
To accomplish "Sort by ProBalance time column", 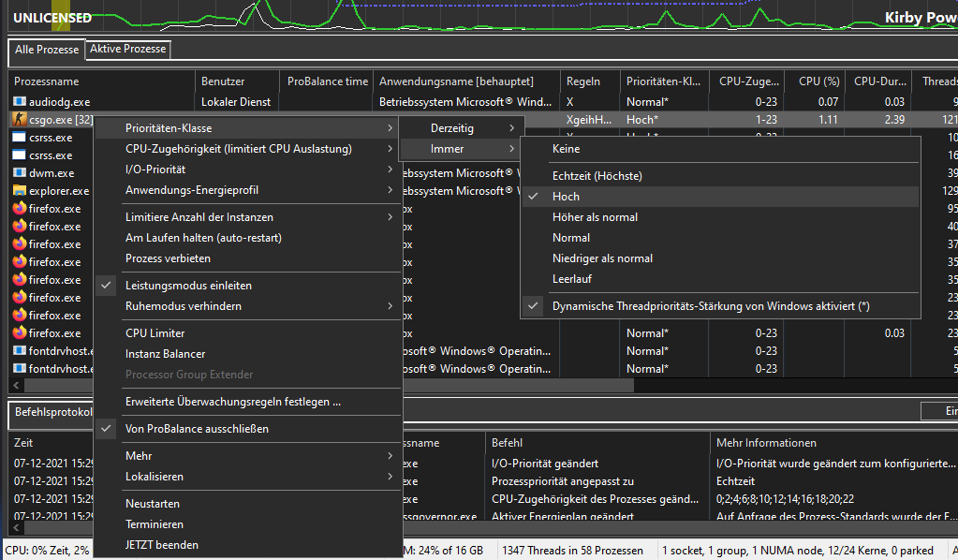I will [x=326, y=81].
